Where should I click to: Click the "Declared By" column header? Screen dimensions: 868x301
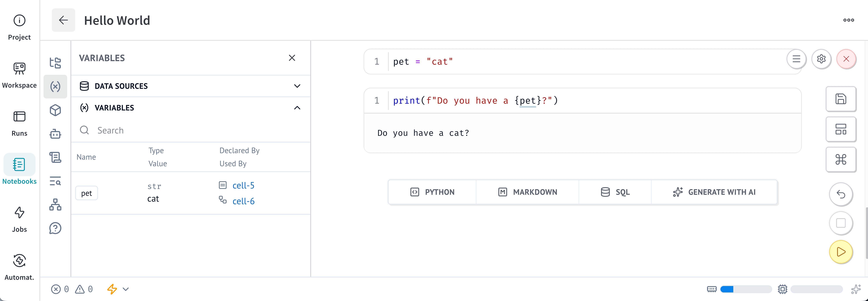pos(239,150)
